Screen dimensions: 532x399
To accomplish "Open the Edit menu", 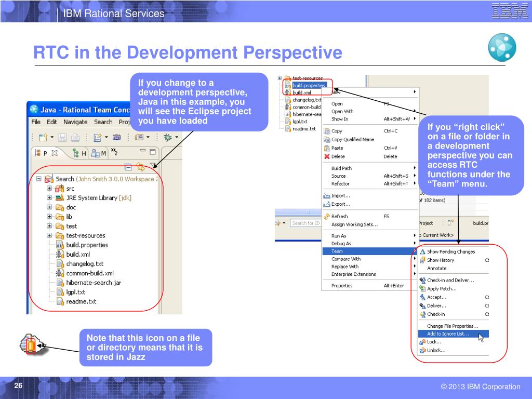I will 52,122.
